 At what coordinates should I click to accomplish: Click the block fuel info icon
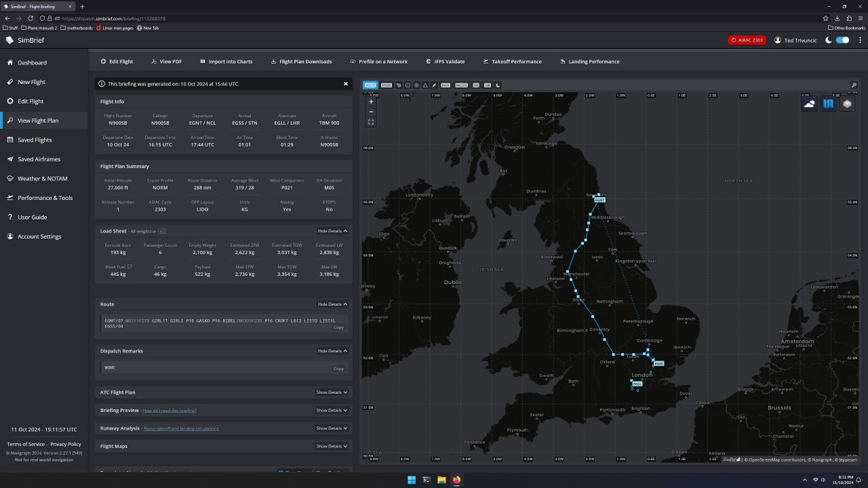pos(130,266)
